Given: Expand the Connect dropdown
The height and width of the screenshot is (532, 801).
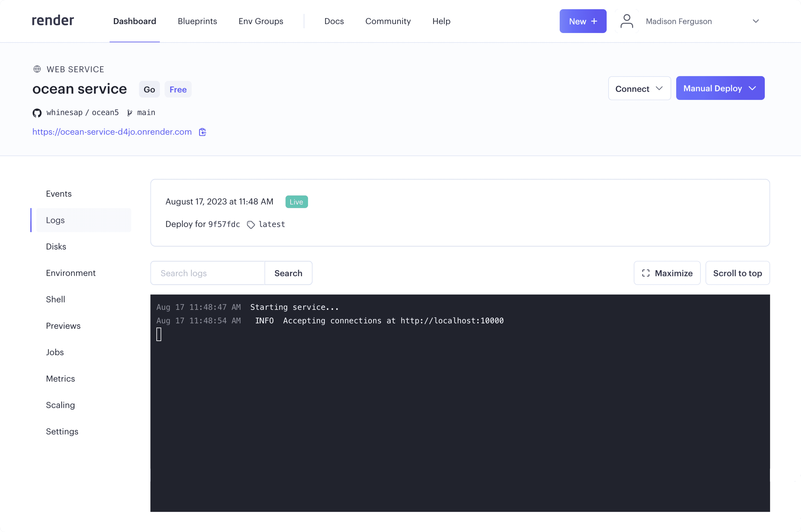Looking at the screenshot, I should [x=639, y=88].
